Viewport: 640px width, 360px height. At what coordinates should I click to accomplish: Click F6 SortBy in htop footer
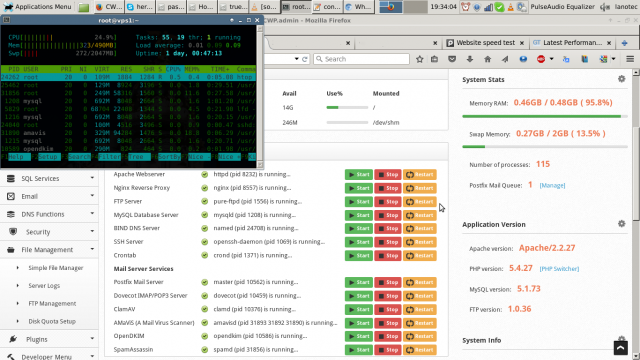point(166,157)
